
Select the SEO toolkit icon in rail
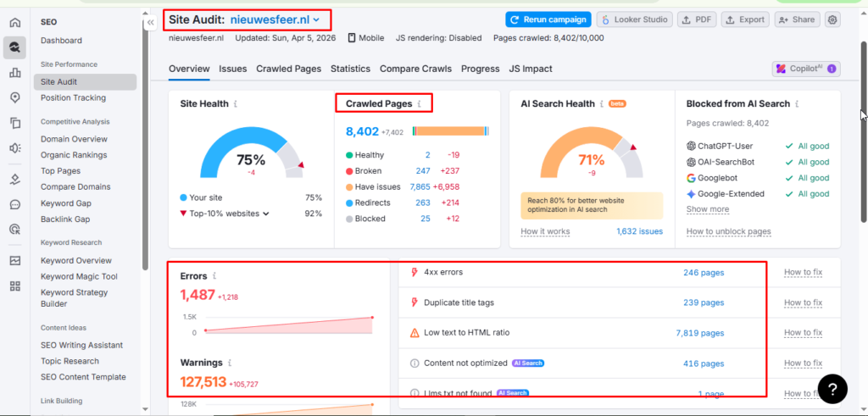click(x=15, y=47)
